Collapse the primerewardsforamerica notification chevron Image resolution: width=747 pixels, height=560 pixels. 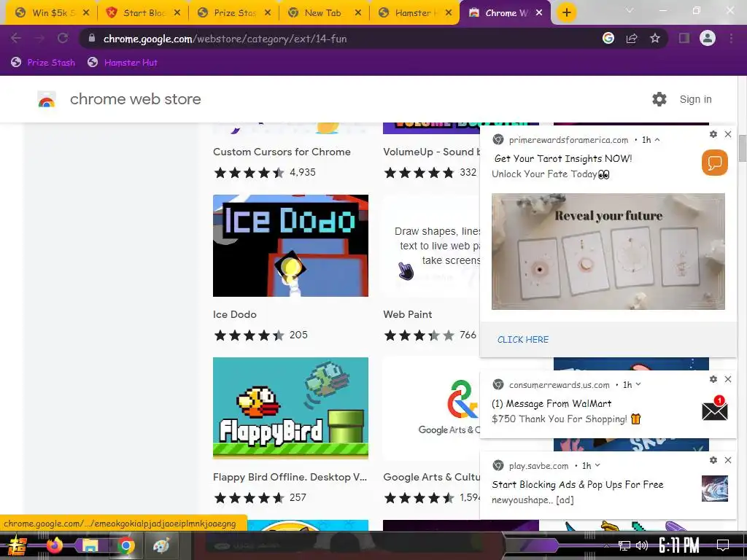(657, 139)
